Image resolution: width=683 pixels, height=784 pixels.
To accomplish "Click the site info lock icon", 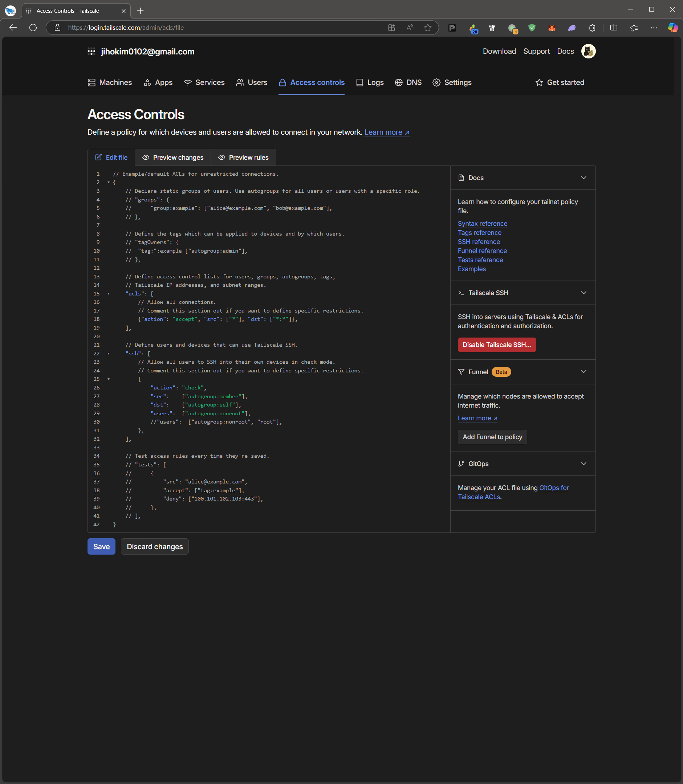I will (57, 28).
